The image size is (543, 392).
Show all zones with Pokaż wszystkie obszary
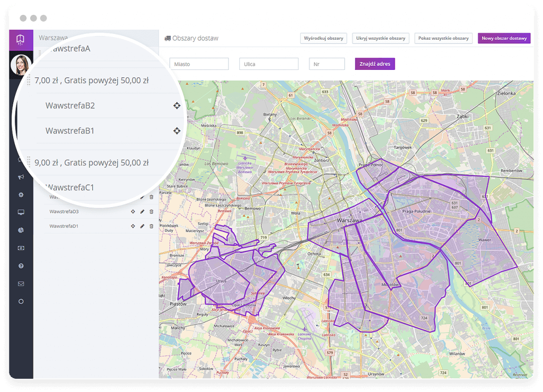click(443, 38)
